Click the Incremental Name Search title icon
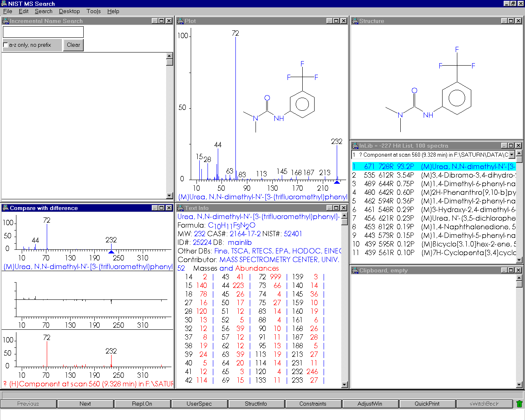The image size is (525, 420). (6, 21)
